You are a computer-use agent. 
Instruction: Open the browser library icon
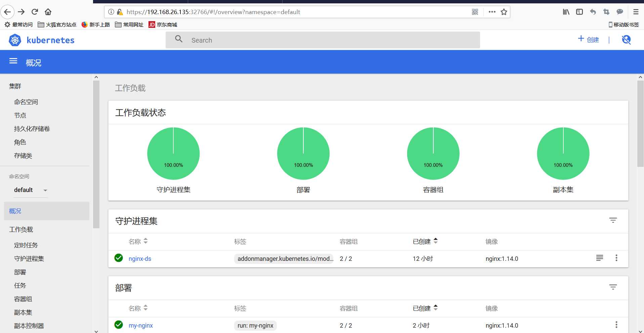(566, 12)
